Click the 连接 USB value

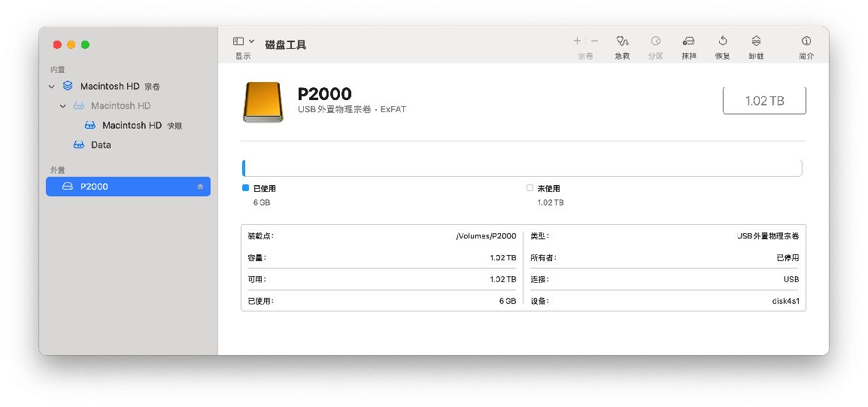click(791, 280)
